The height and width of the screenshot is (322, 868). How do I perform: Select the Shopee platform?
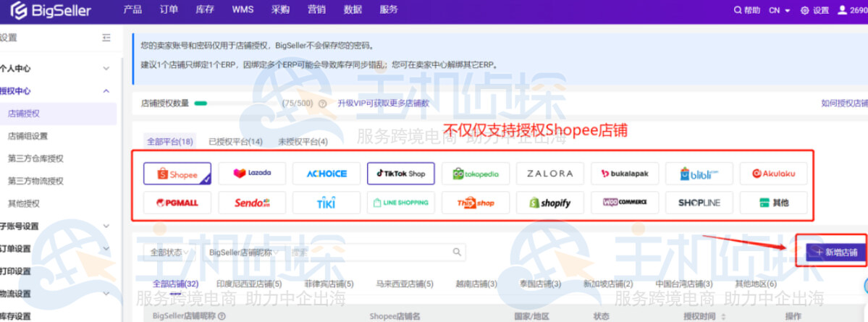(x=177, y=174)
